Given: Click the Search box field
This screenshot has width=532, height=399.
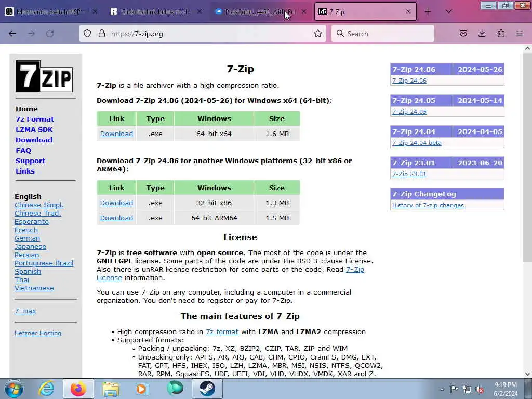Looking at the screenshot, I should [383, 34].
